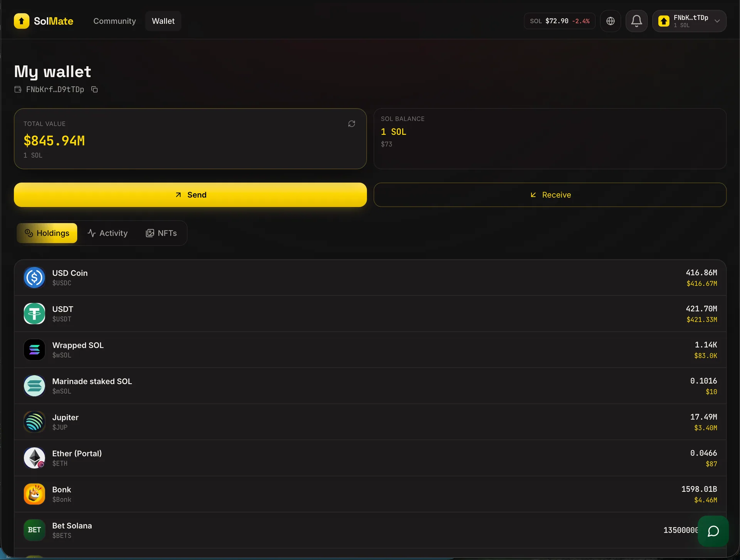Click the USD Coin token icon

34,277
